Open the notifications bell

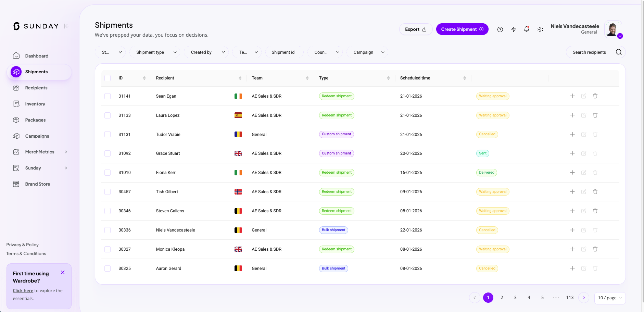(x=527, y=29)
